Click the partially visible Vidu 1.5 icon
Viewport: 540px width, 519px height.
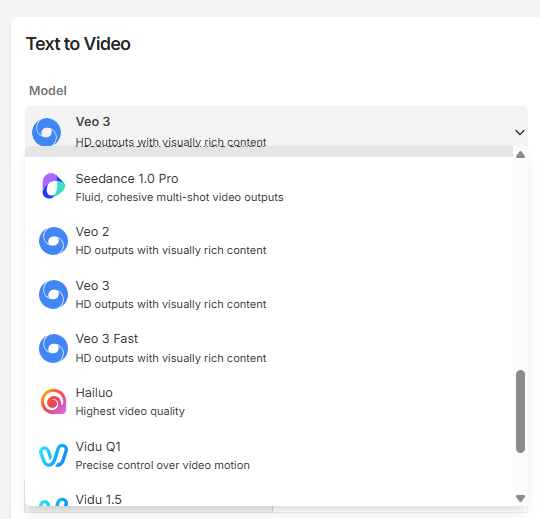[x=53, y=502]
